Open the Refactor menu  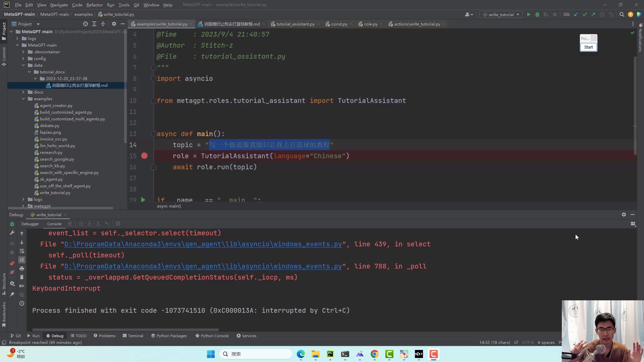95,5
